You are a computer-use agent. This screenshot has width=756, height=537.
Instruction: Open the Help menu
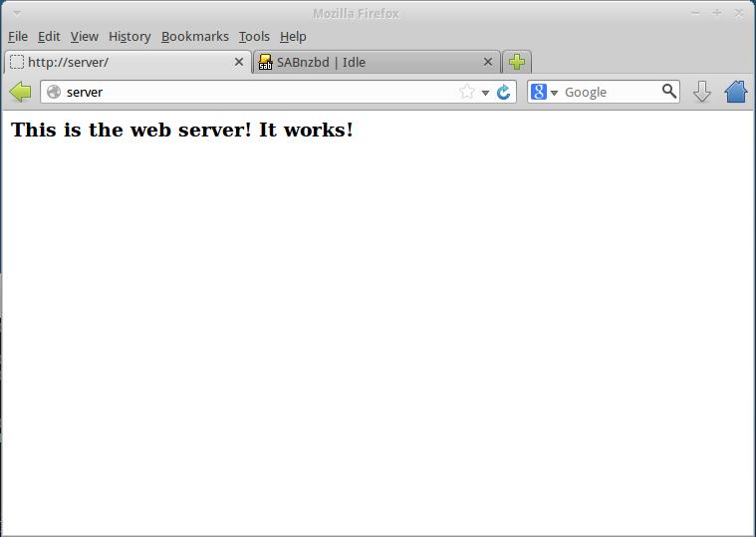click(293, 37)
